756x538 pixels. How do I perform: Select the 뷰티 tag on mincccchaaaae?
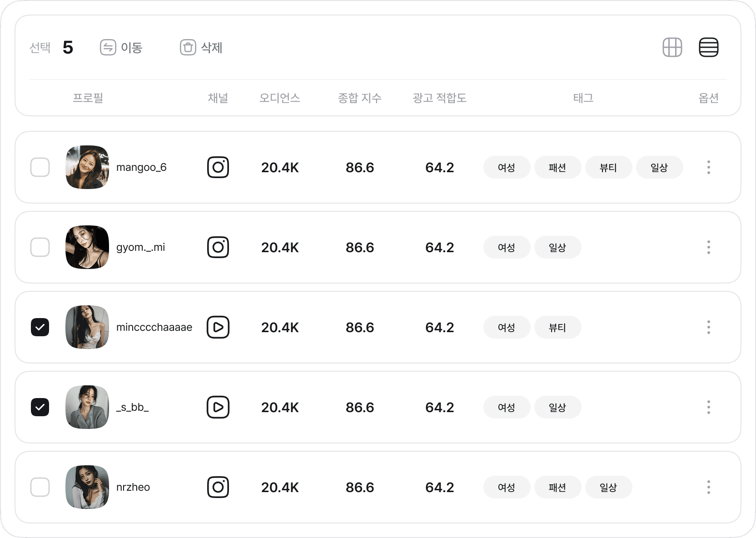pos(557,327)
